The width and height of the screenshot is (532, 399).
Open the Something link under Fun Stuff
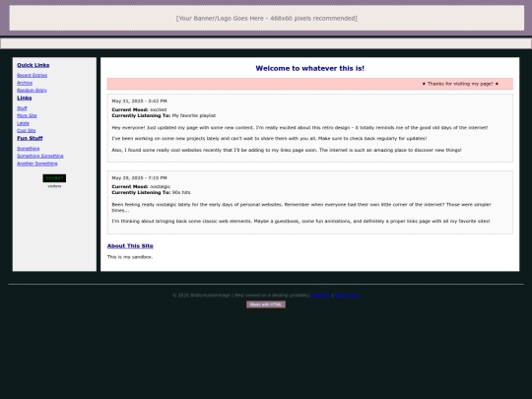pyautogui.click(x=29, y=149)
